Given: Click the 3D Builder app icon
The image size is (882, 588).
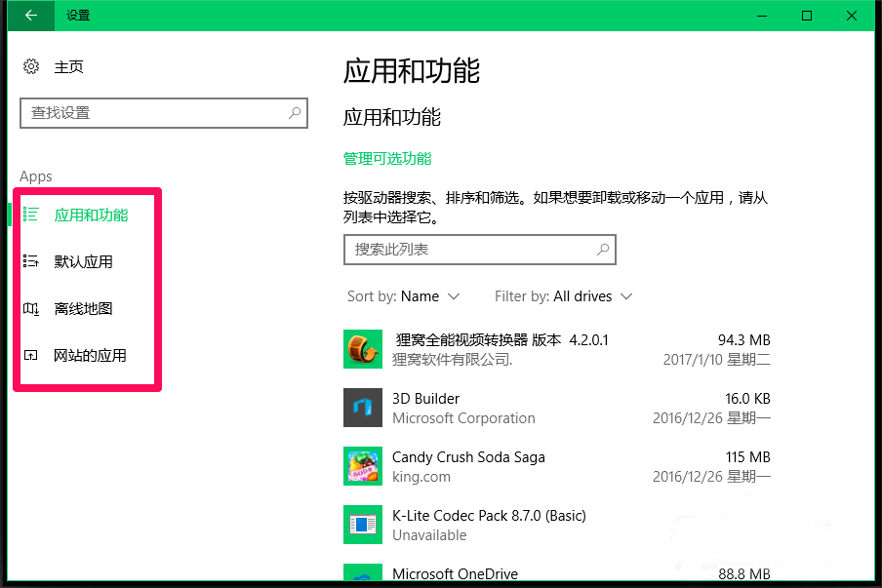Looking at the screenshot, I should (363, 408).
